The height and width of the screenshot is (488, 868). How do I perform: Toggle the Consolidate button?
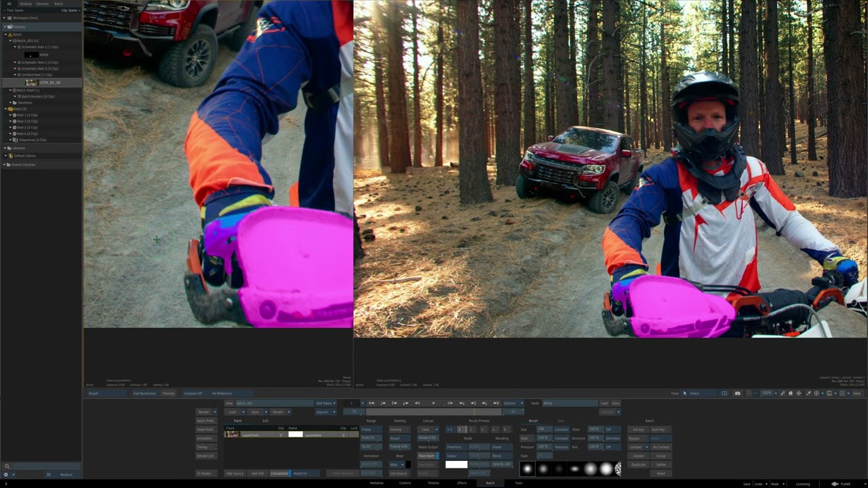(280, 473)
